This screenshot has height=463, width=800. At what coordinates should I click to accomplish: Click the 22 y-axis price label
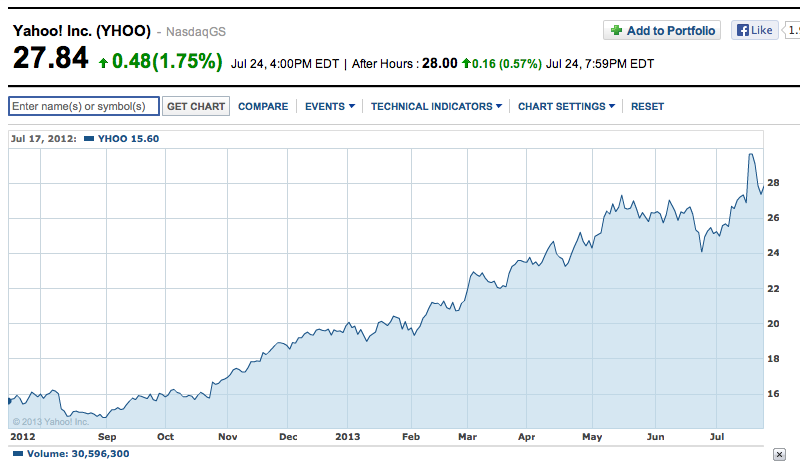tap(773, 289)
